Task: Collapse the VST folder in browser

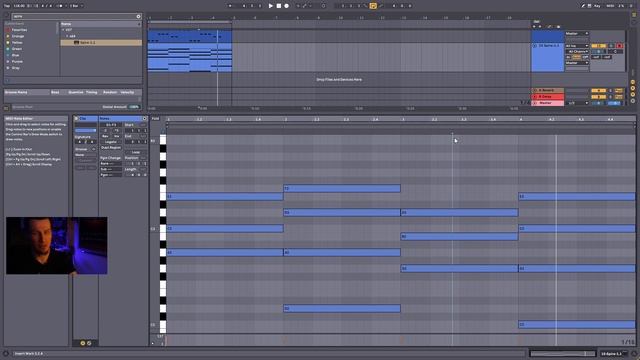Action: click(63, 30)
